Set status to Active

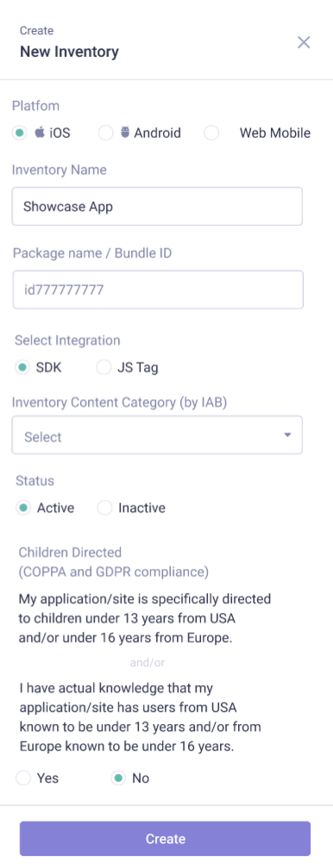tap(23, 508)
